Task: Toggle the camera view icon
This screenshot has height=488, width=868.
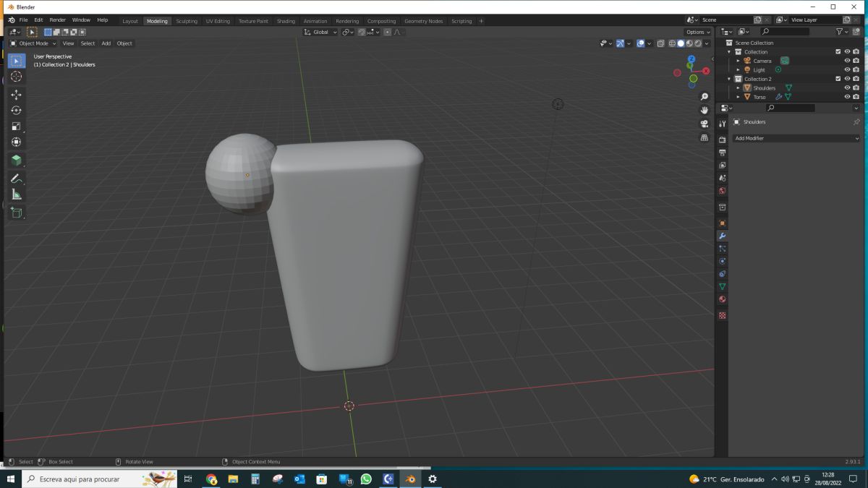Action: [x=705, y=124]
